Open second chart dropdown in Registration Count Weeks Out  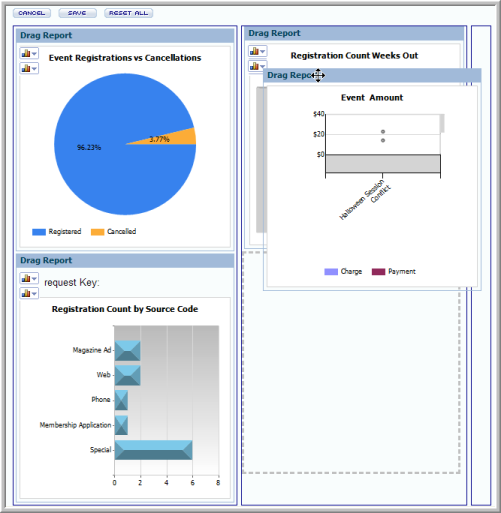[257, 65]
